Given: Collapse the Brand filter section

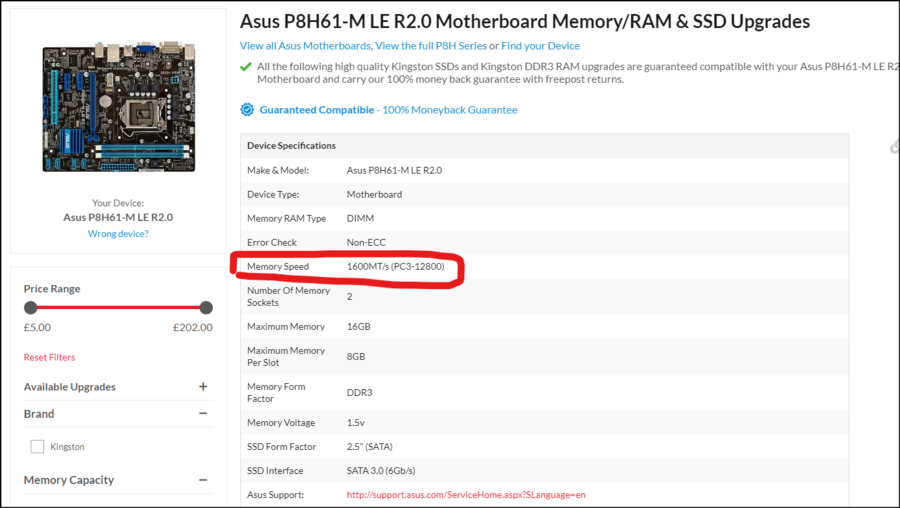Looking at the screenshot, I should tap(203, 414).
